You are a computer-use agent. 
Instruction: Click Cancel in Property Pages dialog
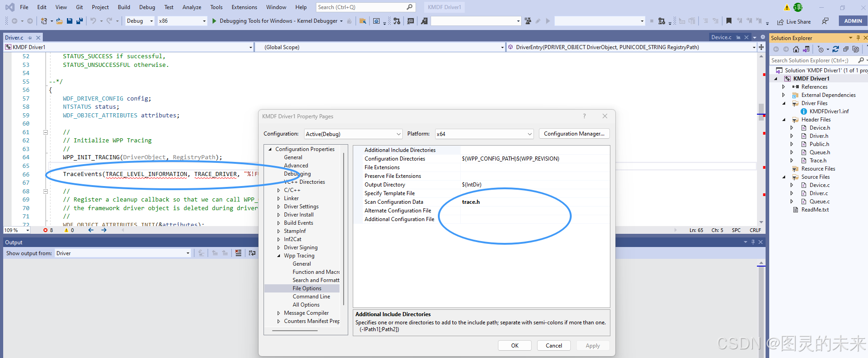coord(554,346)
